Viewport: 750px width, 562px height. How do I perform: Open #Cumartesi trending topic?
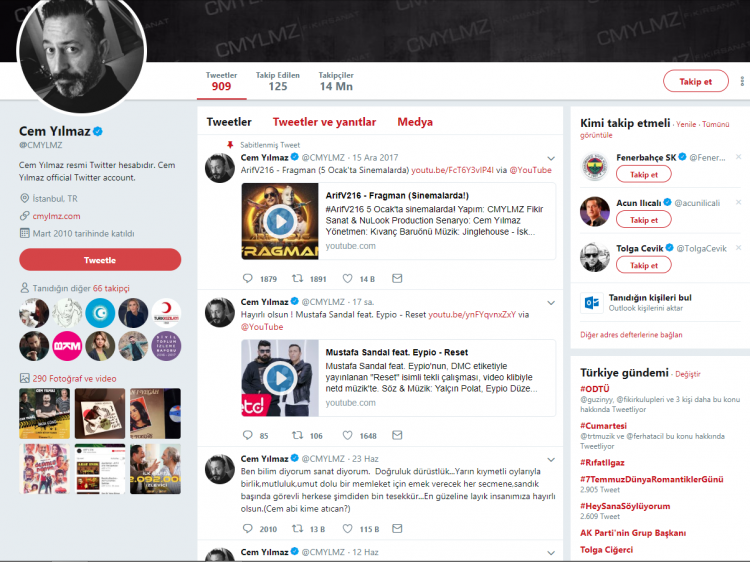603,426
